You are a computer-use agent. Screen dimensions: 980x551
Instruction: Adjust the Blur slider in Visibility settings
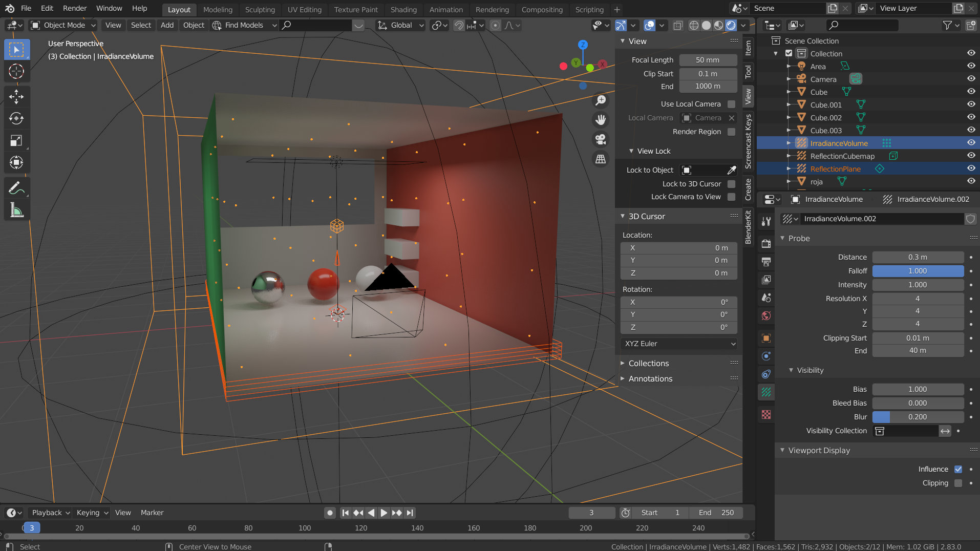pos(918,417)
